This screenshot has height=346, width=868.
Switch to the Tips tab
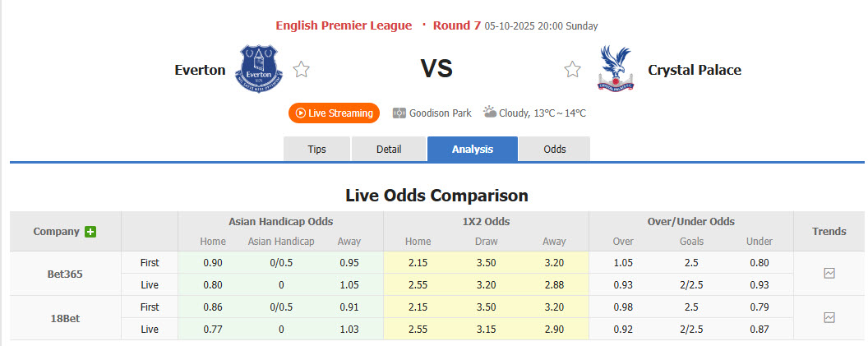coord(316,149)
